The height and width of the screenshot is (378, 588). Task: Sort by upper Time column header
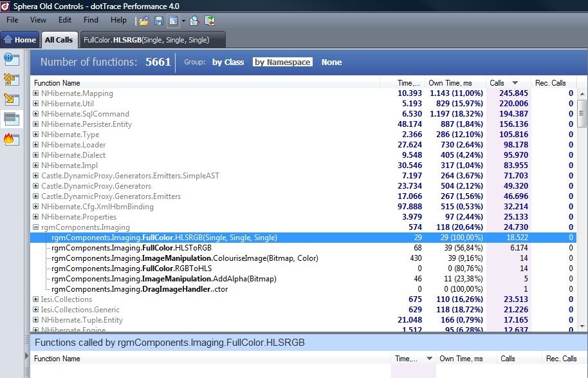click(x=402, y=83)
